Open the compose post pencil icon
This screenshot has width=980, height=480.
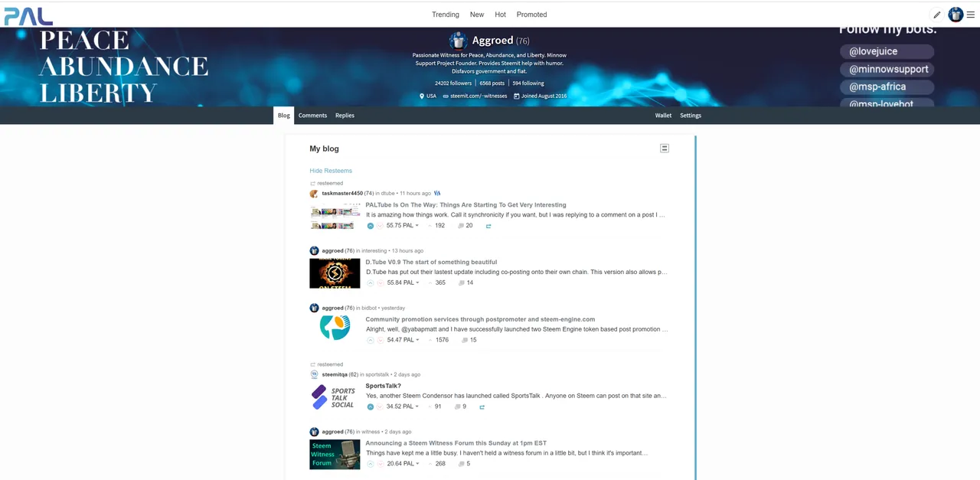(x=936, y=15)
